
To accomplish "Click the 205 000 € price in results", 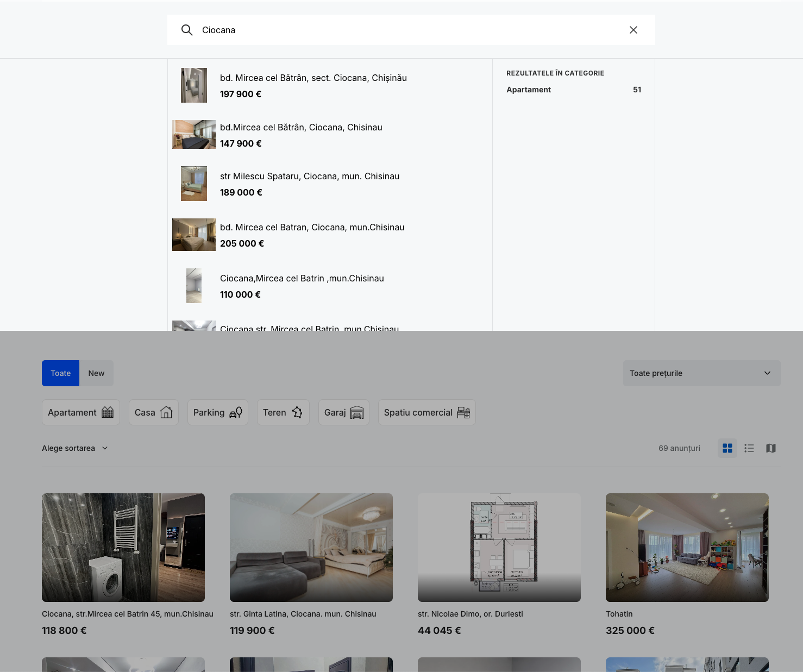I will click(242, 243).
